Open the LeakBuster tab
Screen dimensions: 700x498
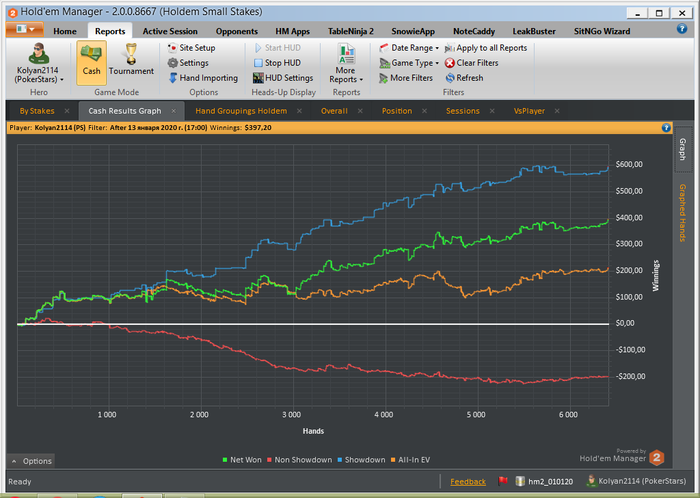pos(534,31)
